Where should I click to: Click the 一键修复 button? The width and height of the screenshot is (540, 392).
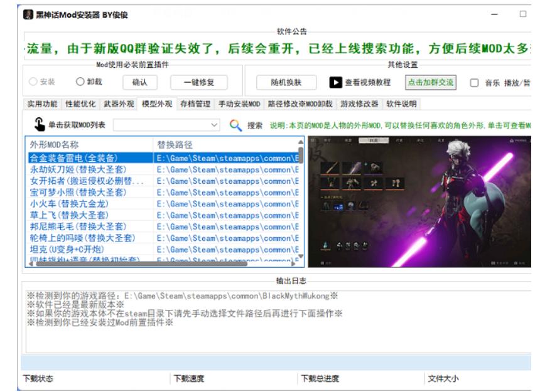click(x=198, y=83)
